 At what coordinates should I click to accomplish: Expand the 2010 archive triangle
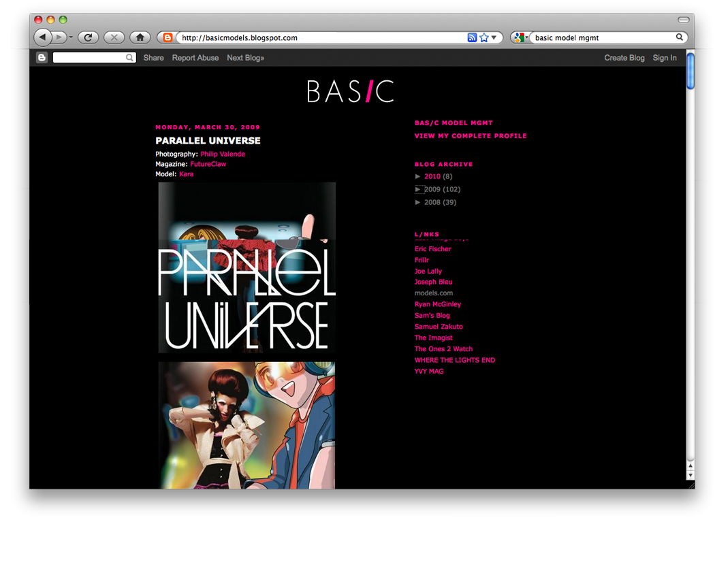(x=417, y=176)
